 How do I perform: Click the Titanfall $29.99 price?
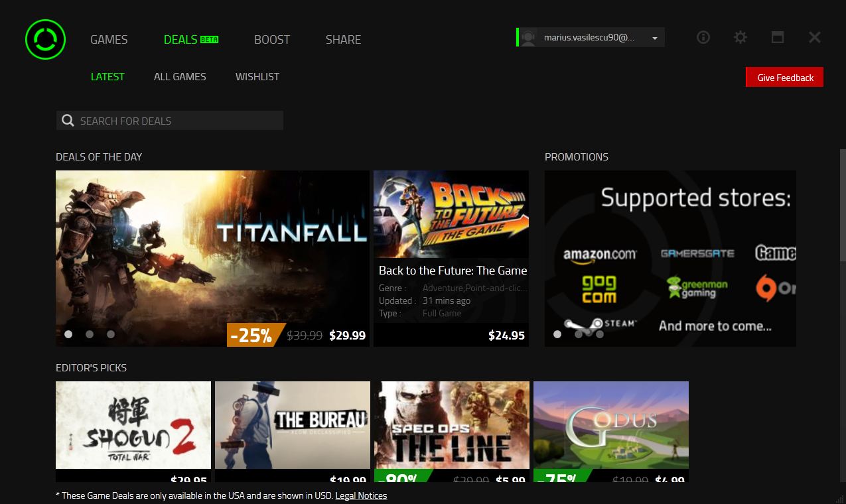[347, 335]
